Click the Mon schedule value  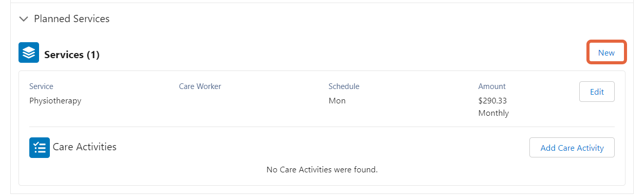coord(337,101)
